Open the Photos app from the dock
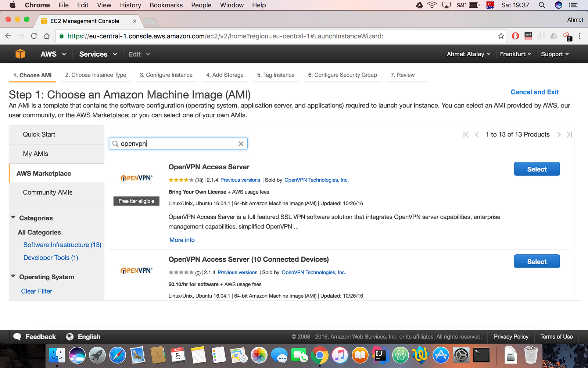 pos(259,355)
